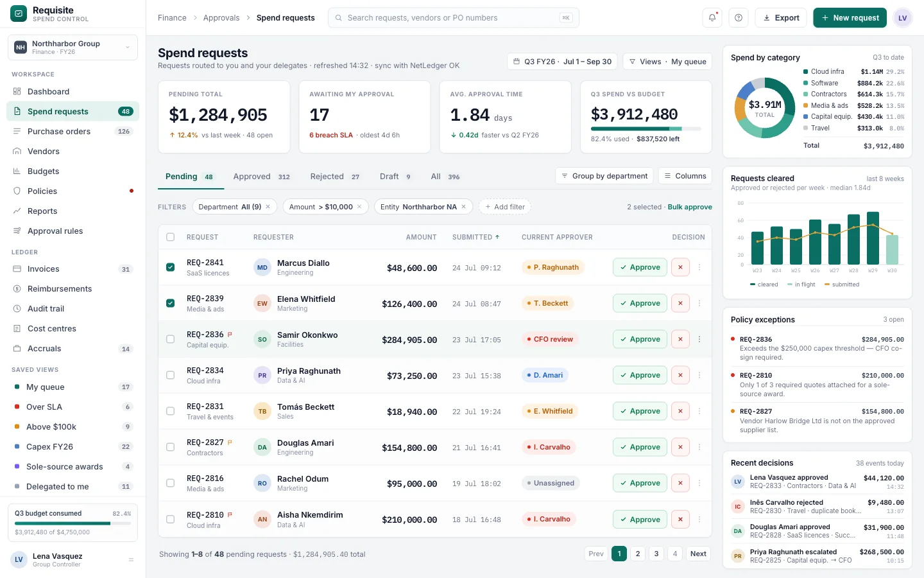
Task: Uncheck the REQ-2839 row checkbox
Action: [170, 303]
